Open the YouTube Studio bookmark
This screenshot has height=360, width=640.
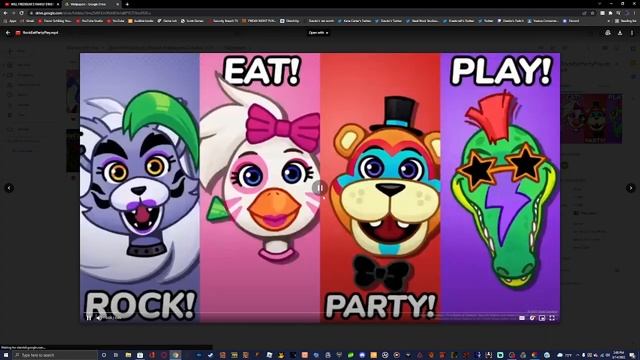[90, 20]
